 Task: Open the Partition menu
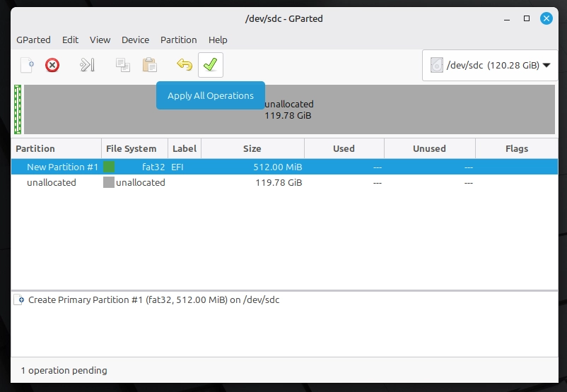point(179,40)
